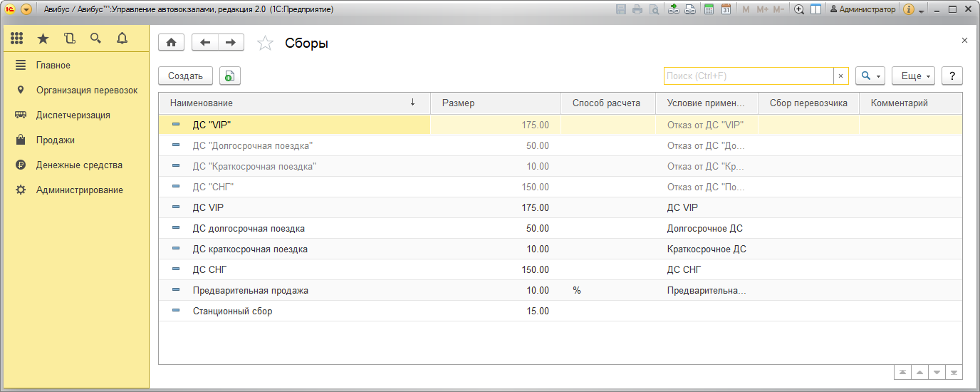
Task: Select the Станционный сбор row
Action: click(x=232, y=311)
